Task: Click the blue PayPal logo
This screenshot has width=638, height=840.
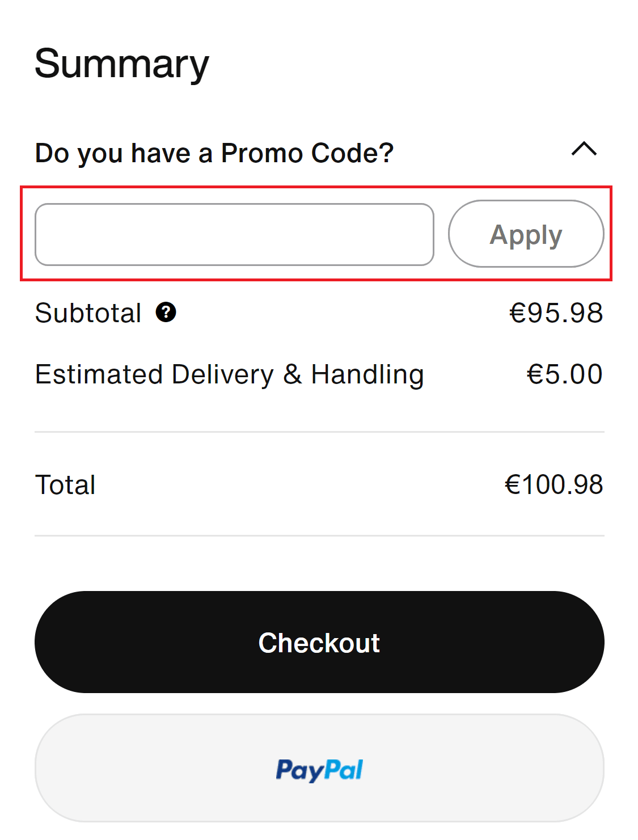Action: click(x=319, y=770)
